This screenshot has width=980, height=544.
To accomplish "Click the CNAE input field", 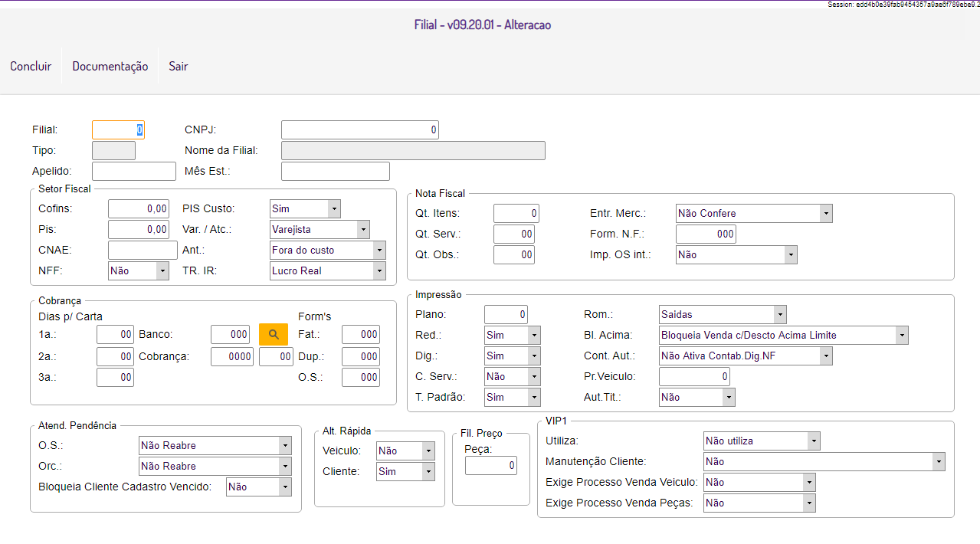I will [x=143, y=250].
